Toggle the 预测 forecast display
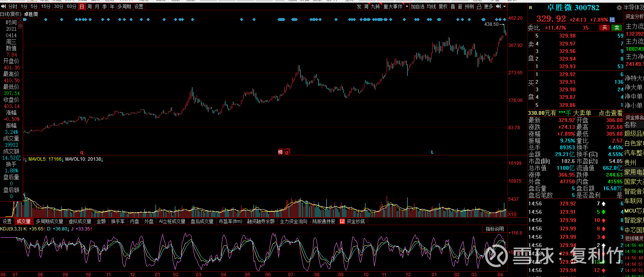 (469, 6)
